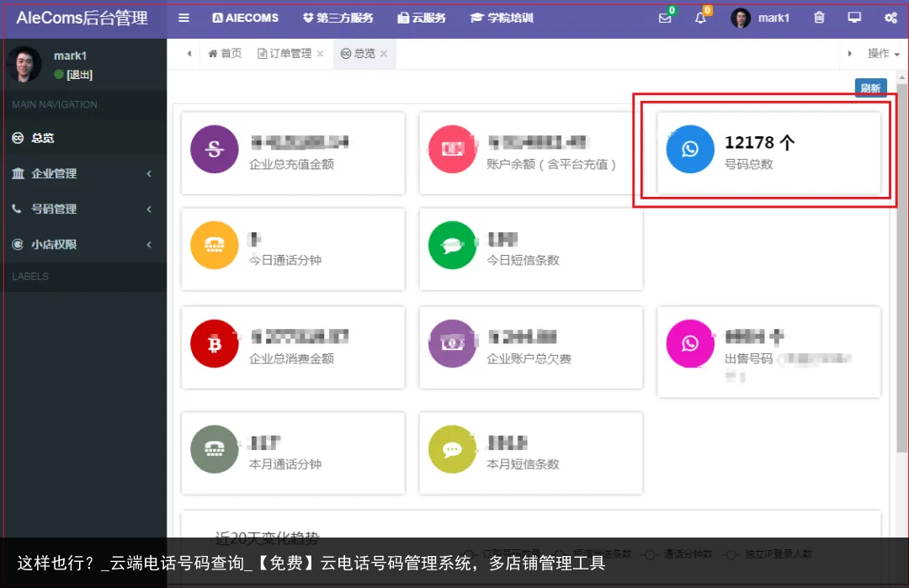The image size is (909, 588).
Task: Click the 刷新 refresh button
Action: [x=871, y=88]
